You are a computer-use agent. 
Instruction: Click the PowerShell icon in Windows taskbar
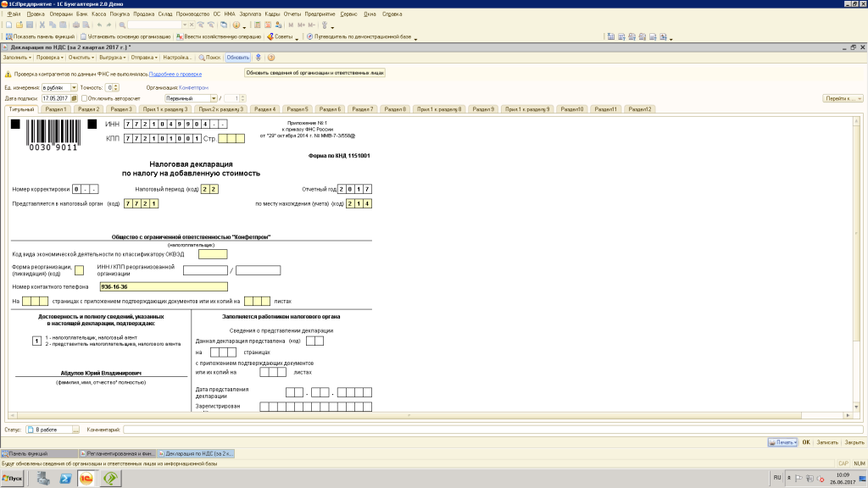pos(65,478)
